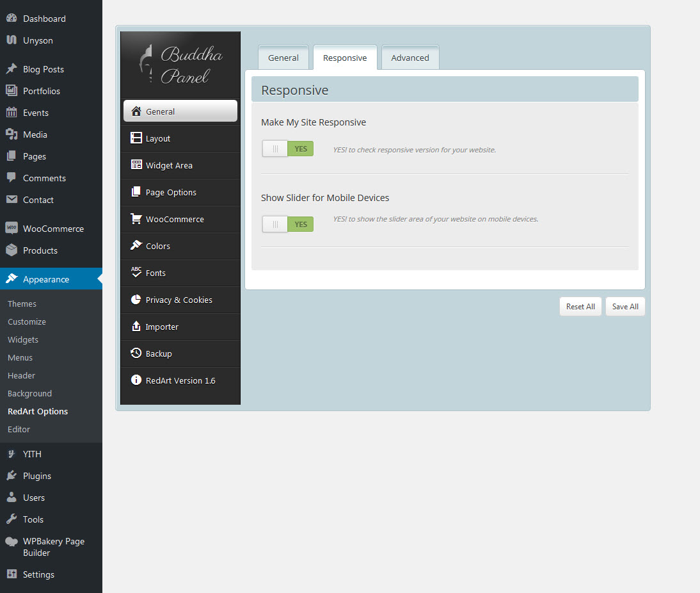Switch to the General tab
The image size is (700, 593).
[283, 57]
